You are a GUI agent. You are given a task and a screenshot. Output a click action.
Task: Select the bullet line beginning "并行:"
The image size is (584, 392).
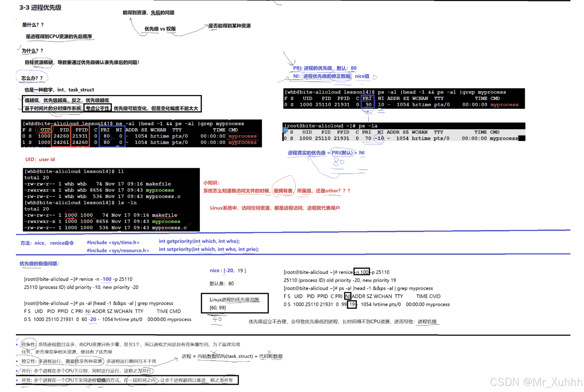click(x=87, y=371)
